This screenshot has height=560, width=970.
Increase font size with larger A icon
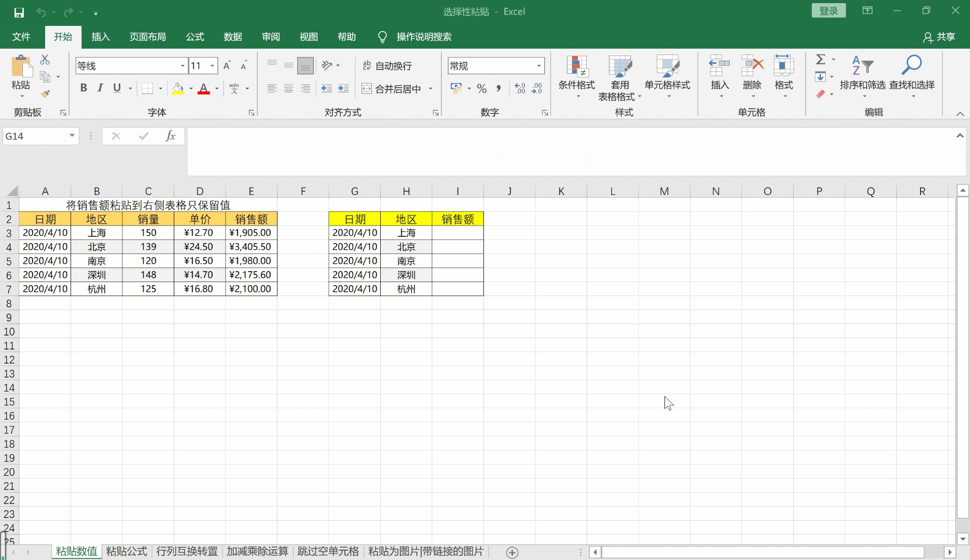[227, 66]
